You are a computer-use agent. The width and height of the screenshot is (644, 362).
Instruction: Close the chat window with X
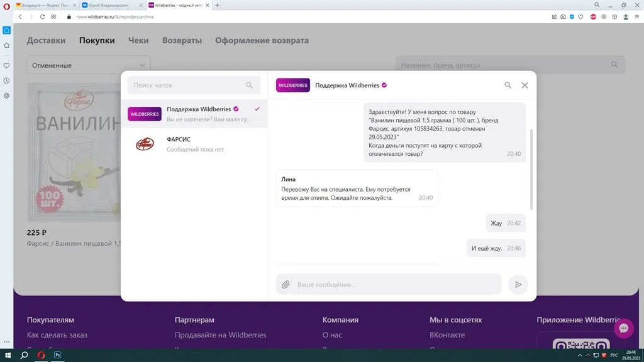(525, 85)
